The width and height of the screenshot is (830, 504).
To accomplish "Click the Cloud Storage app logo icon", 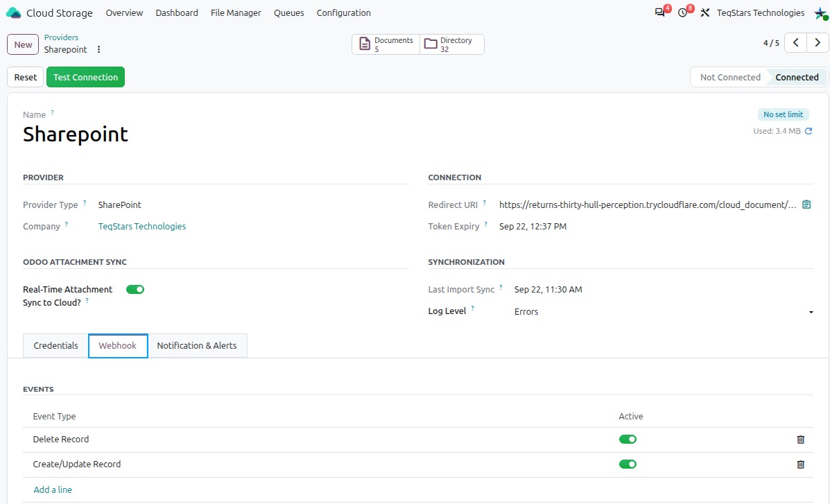I will coord(13,12).
